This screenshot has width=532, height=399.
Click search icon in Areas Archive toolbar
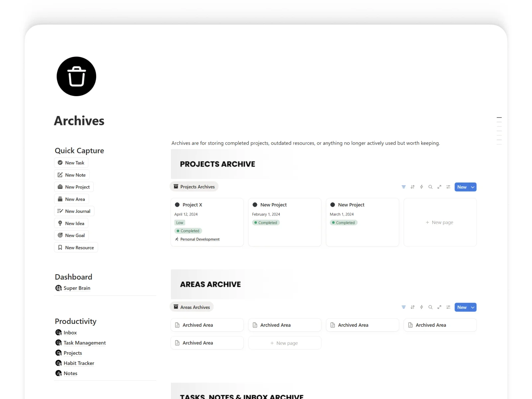coord(430,307)
